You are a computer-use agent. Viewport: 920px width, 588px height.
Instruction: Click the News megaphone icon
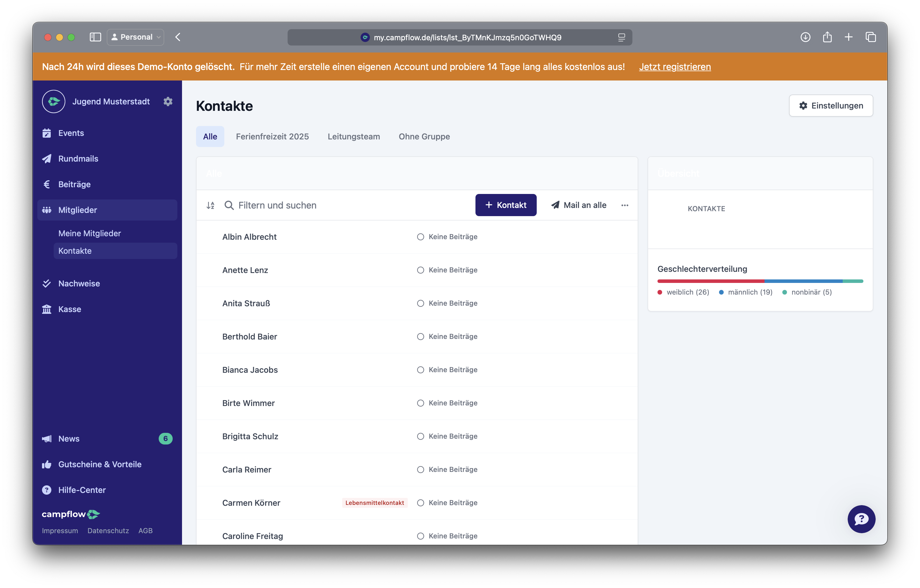coord(47,439)
